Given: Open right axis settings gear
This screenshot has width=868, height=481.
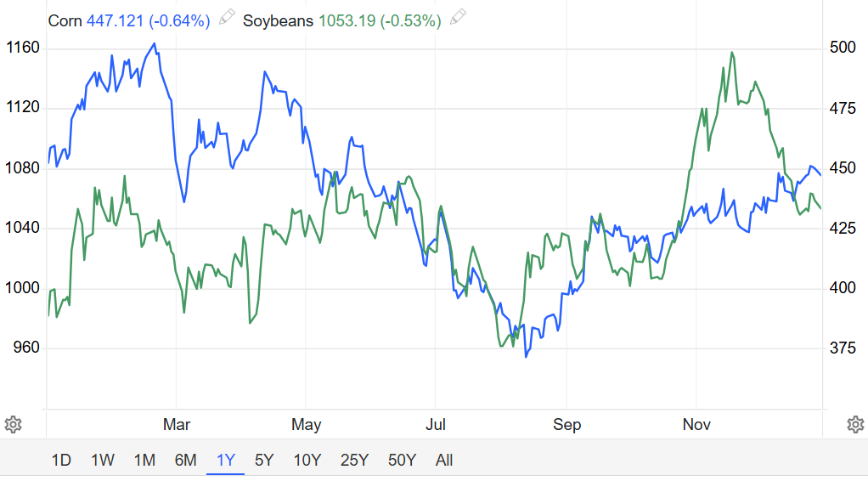Looking at the screenshot, I should [854, 424].
